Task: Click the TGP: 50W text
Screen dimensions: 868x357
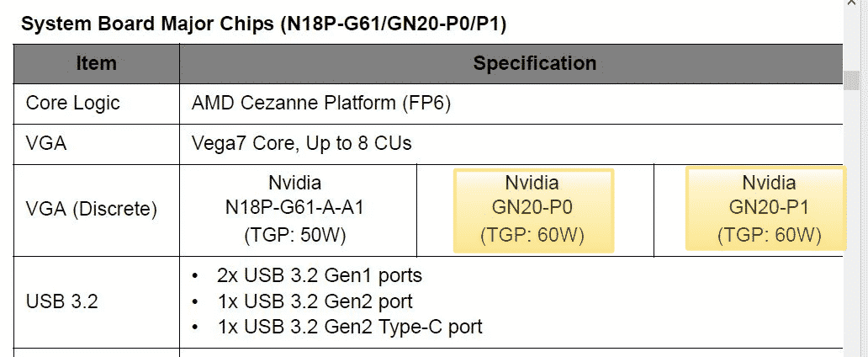Action: click(x=294, y=235)
